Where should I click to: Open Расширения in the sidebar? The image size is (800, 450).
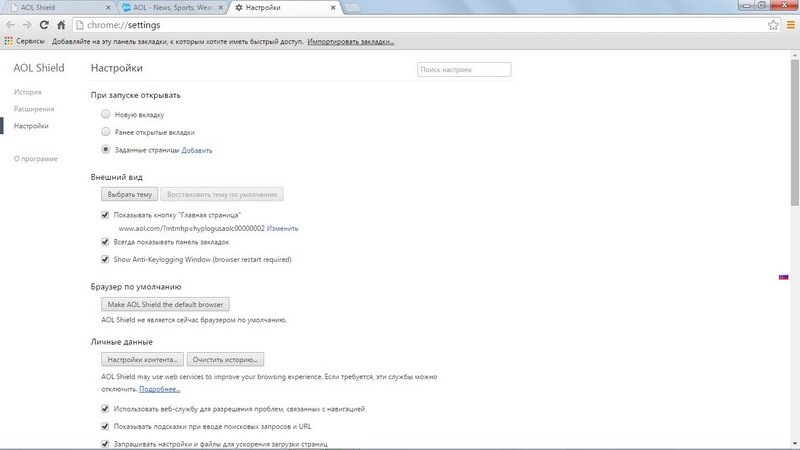(34, 109)
